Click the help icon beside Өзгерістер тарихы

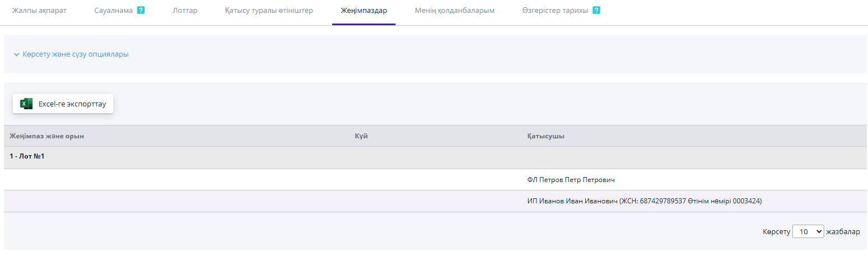click(x=596, y=10)
